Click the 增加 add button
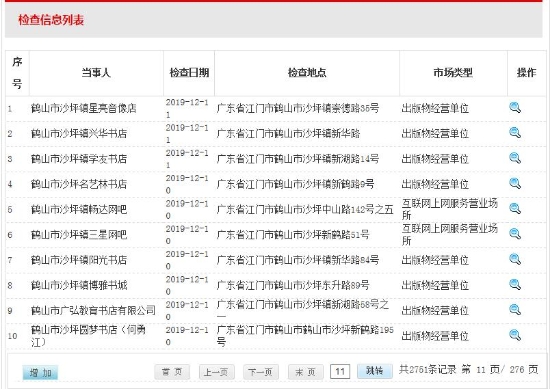Image resolution: width=550 pixels, height=389 pixels. 40,373
